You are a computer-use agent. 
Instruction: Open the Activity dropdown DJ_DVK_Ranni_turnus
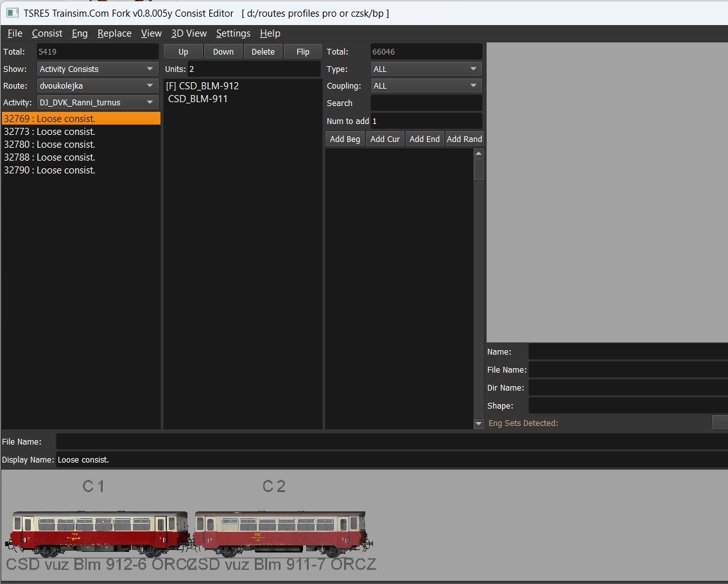click(x=98, y=102)
